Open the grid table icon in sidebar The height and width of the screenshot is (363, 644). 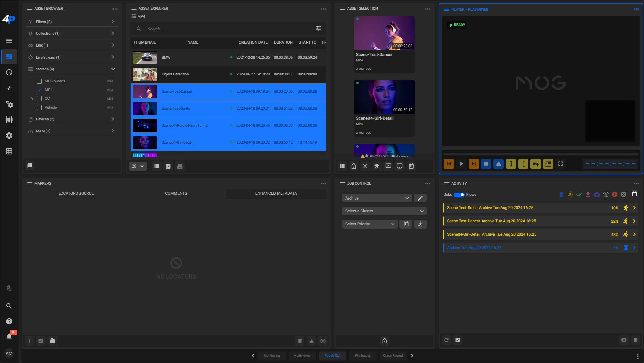tap(9, 151)
